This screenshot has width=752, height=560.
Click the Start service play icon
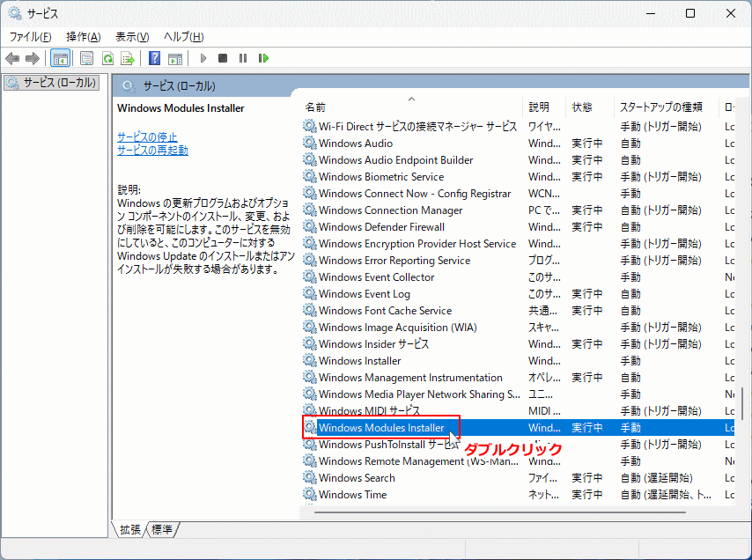tap(203, 58)
